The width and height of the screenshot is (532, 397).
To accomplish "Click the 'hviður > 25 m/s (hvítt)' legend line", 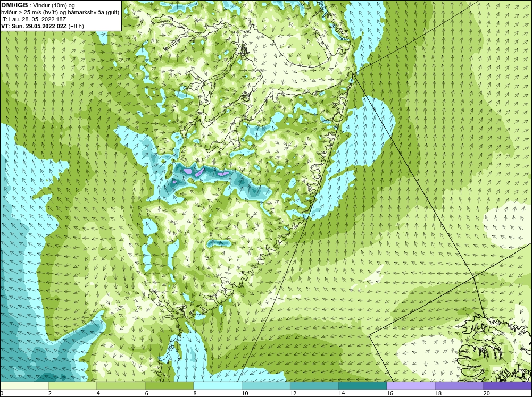I will [60, 13].
